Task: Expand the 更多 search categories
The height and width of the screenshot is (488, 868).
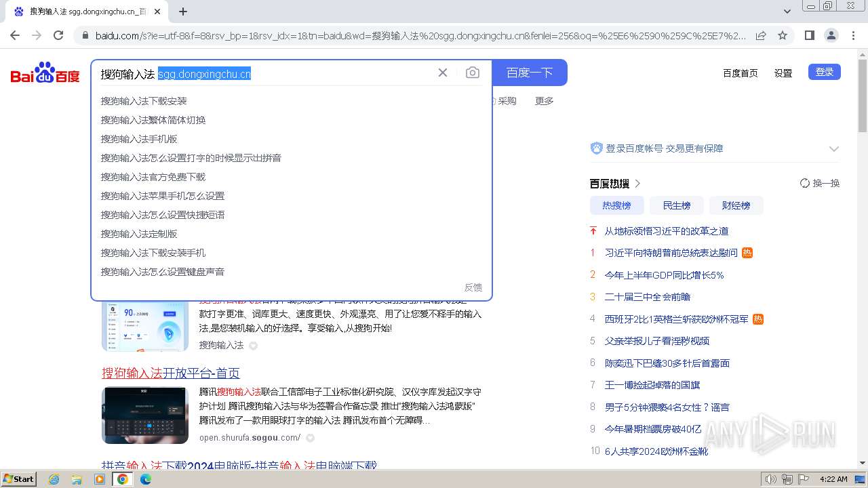Action: 545,101
